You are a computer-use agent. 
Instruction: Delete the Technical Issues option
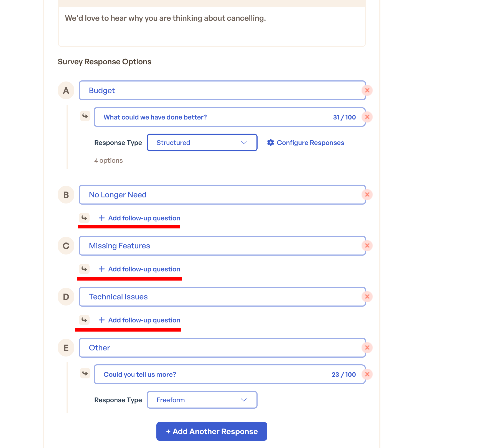(x=367, y=297)
